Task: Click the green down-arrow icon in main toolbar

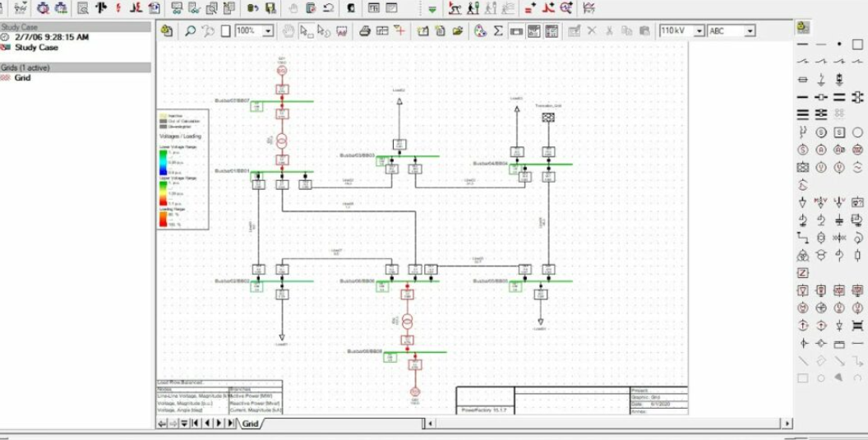Action: click(x=432, y=9)
